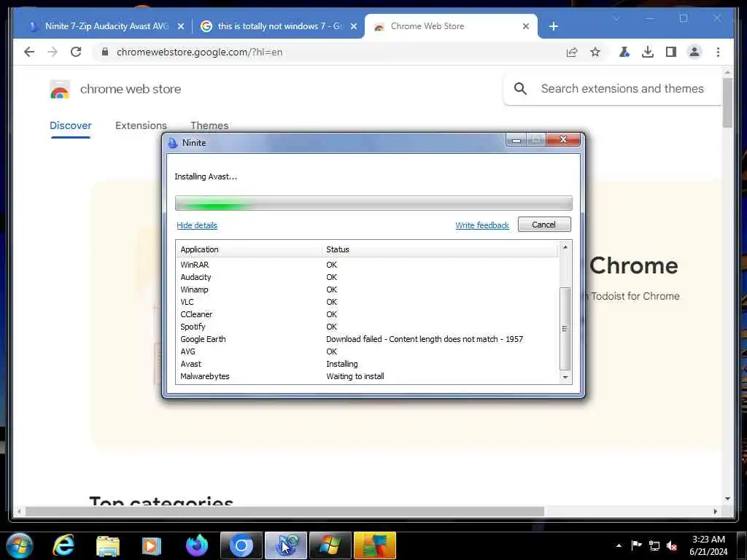
Task: Close the Chrome Web Store tab
Action: (x=525, y=26)
